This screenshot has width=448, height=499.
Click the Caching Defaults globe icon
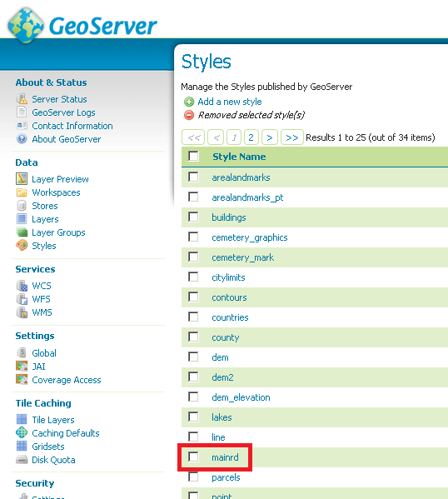click(x=22, y=433)
